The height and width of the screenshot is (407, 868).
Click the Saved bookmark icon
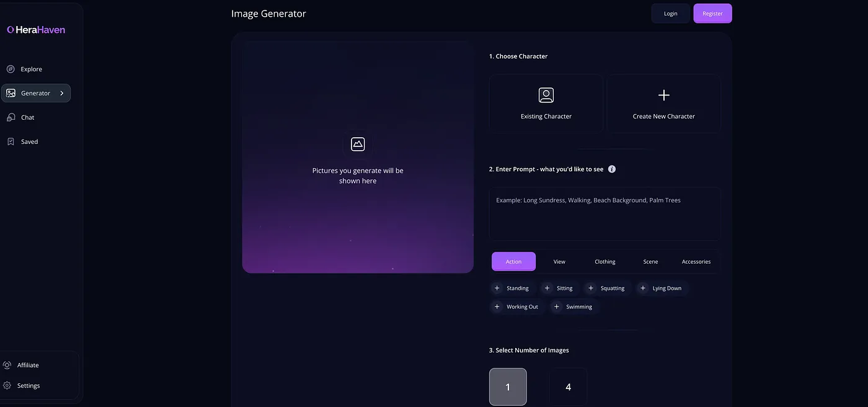click(x=11, y=141)
